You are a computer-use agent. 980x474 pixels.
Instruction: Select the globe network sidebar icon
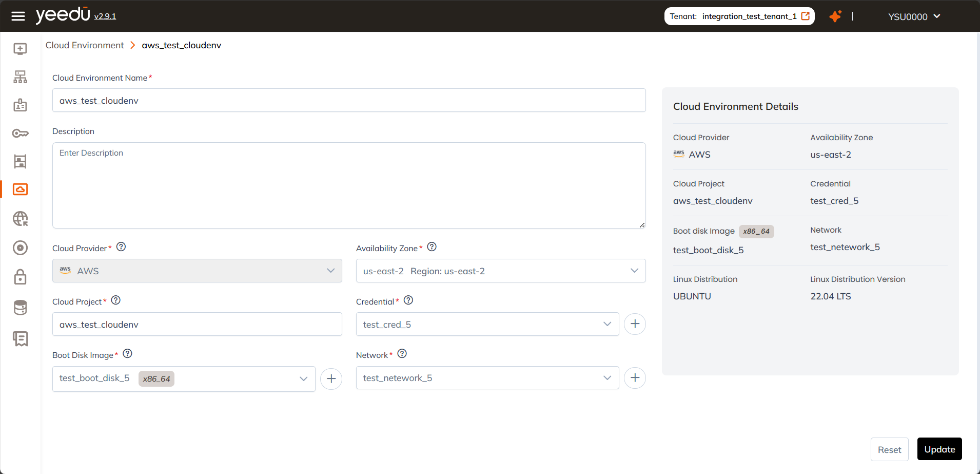[x=20, y=218]
